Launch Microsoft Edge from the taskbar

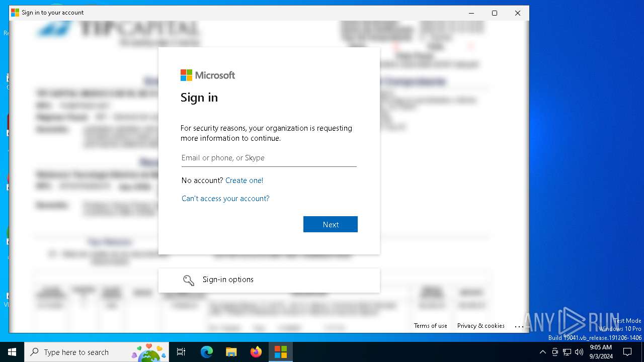click(206, 352)
